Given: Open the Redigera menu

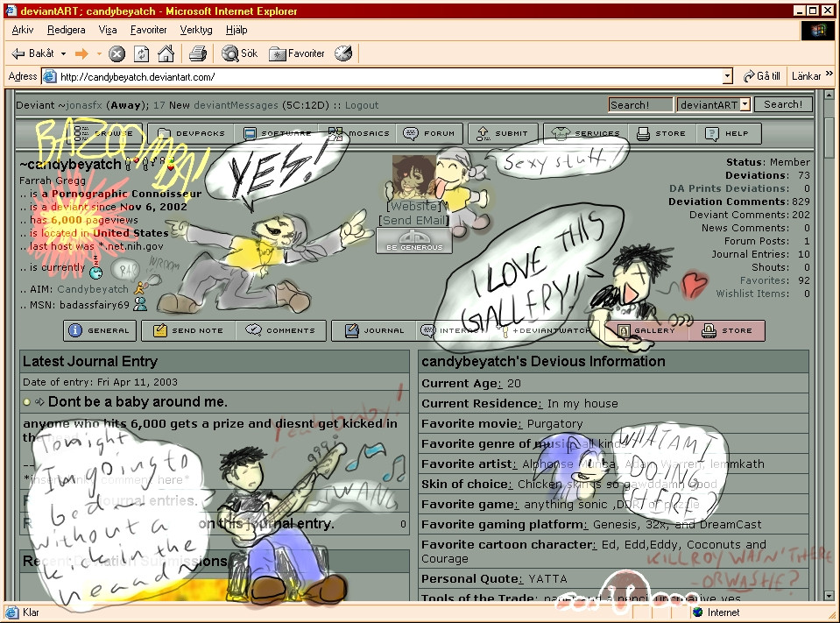Looking at the screenshot, I should 66,30.
